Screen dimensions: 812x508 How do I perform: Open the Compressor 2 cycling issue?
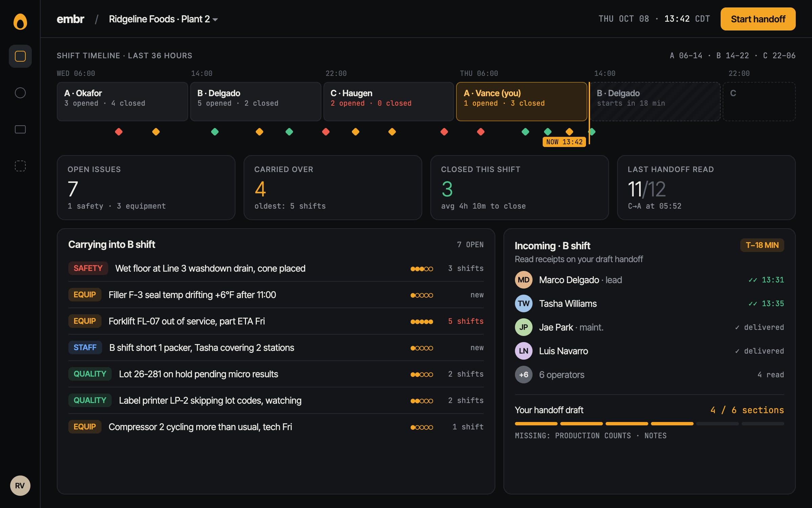(x=276, y=427)
